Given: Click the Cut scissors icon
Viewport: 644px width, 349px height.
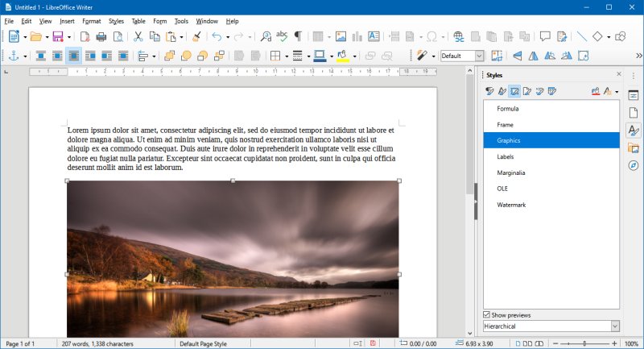Looking at the screenshot, I should coord(138,36).
